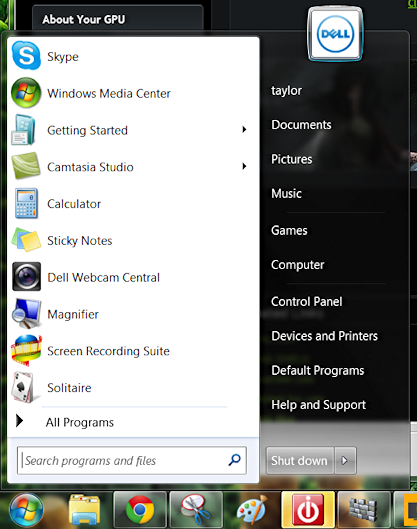Open Paint from the taskbar

(x=252, y=510)
